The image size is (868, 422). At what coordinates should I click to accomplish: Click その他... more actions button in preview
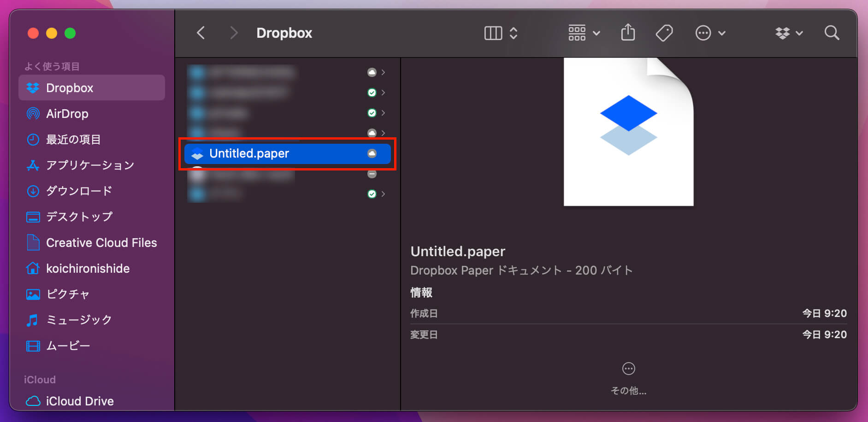628,380
